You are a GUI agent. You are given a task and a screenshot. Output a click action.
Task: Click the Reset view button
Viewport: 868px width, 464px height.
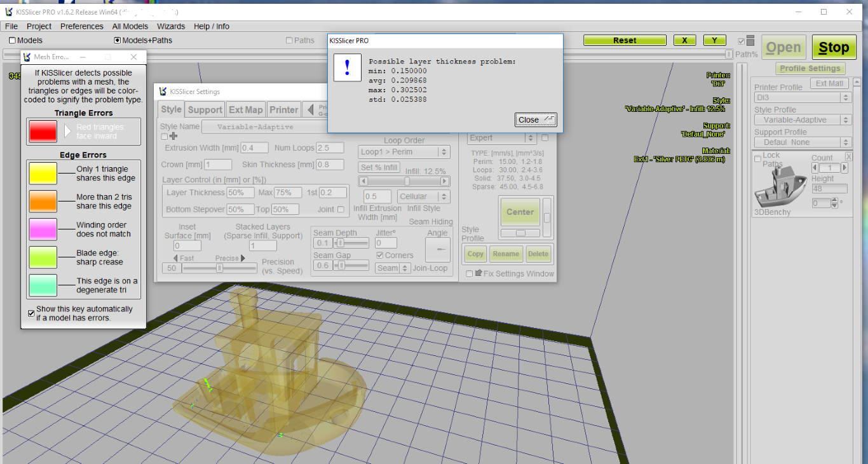[x=625, y=40]
